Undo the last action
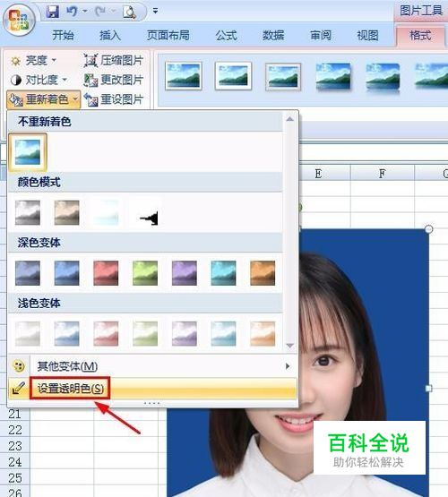 72,12
